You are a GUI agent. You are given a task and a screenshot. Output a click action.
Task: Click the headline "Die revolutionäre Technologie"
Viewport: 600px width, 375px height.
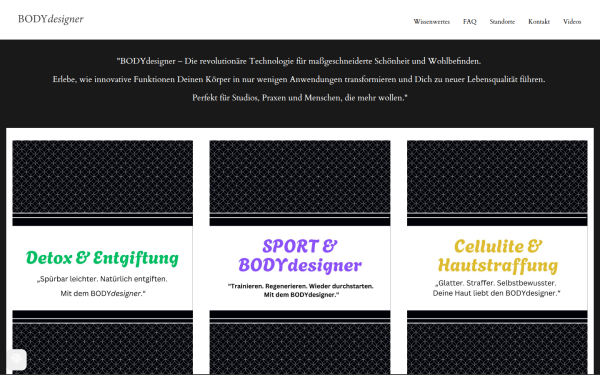pyautogui.click(x=239, y=61)
